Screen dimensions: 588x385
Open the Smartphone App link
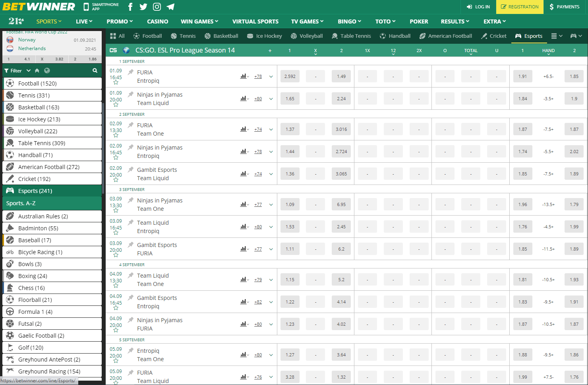coord(101,7)
